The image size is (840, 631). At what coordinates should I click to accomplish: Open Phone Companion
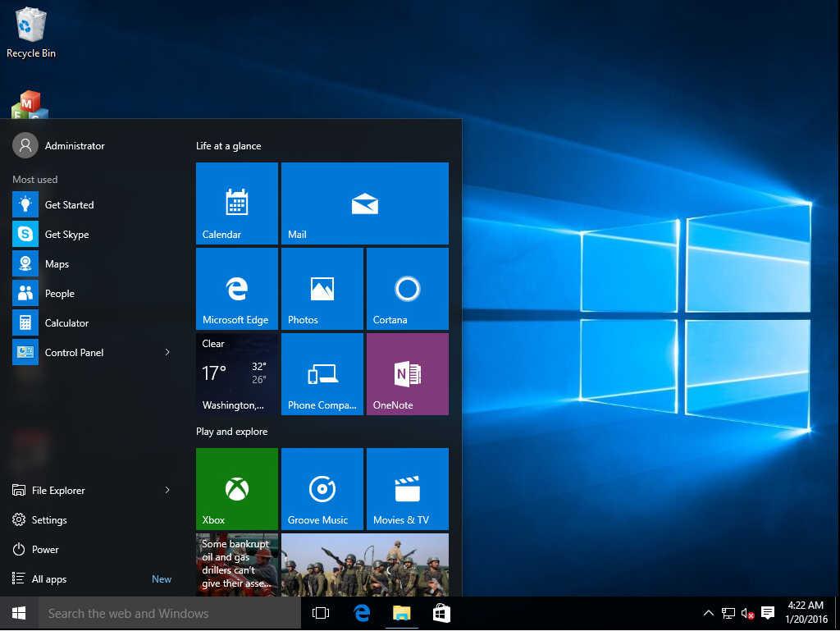[x=322, y=373]
